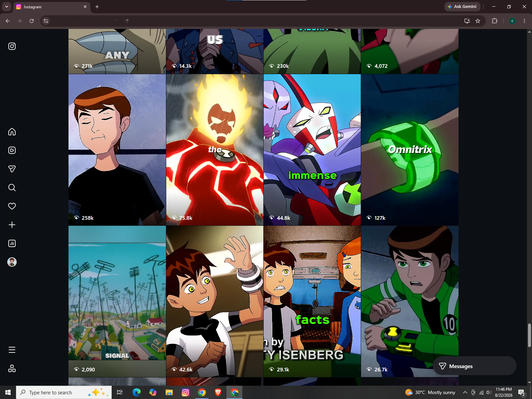Open the weather widget showing 30°C
The height and width of the screenshot is (399, 532).
(x=430, y=392)
